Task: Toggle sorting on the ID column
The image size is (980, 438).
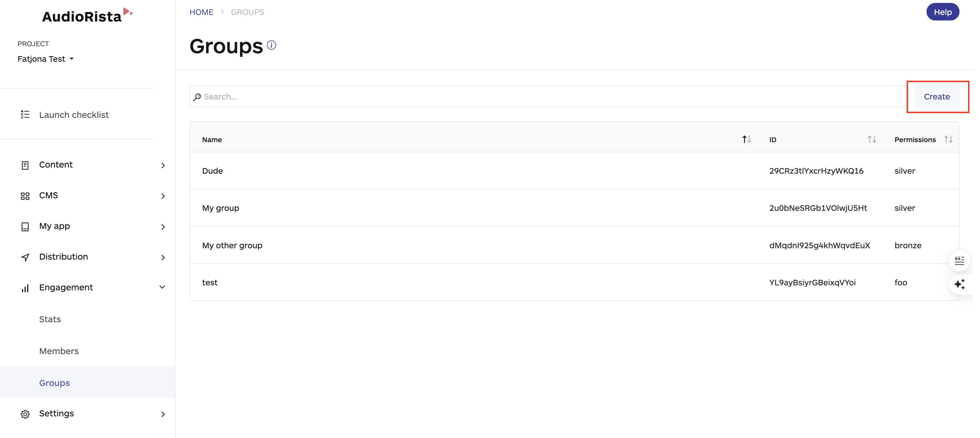Action: click(872, 139)
